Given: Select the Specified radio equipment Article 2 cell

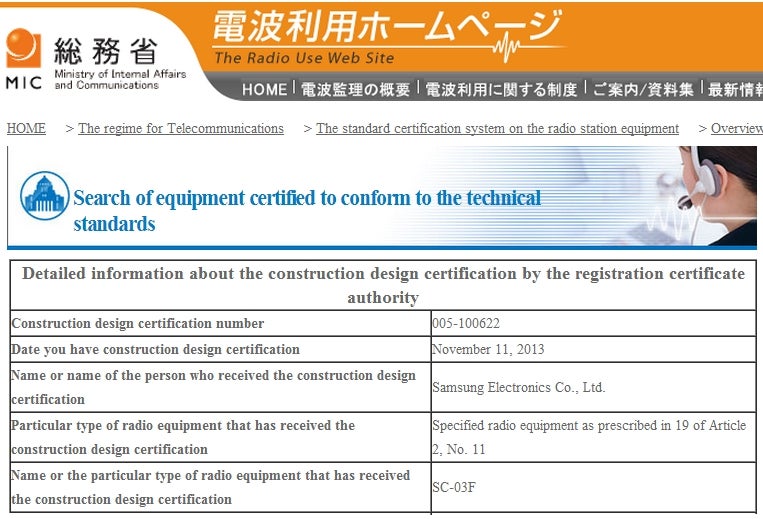Looking at the screenshot, I should [593, 437].
